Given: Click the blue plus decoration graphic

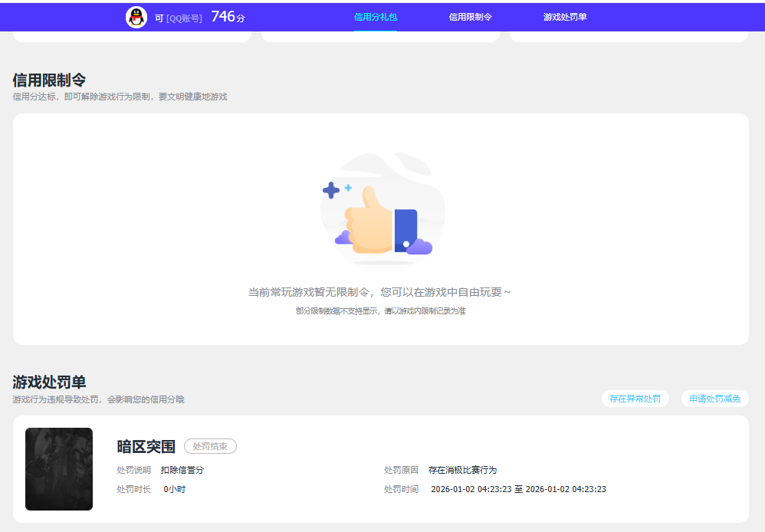Looking at the screenshot, I should (x=331, y=190).
